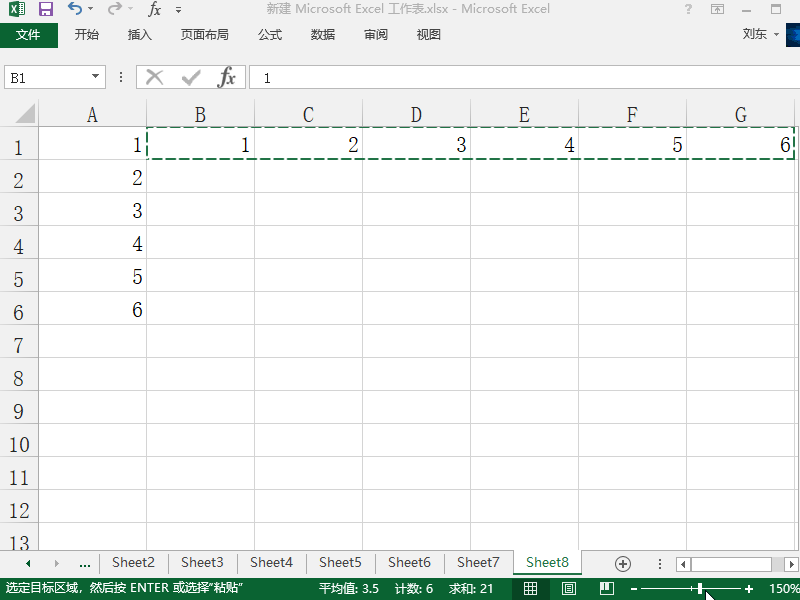Click the New Sheet (+) button
The image size is (800, 600).
click(x=624, y=562)
